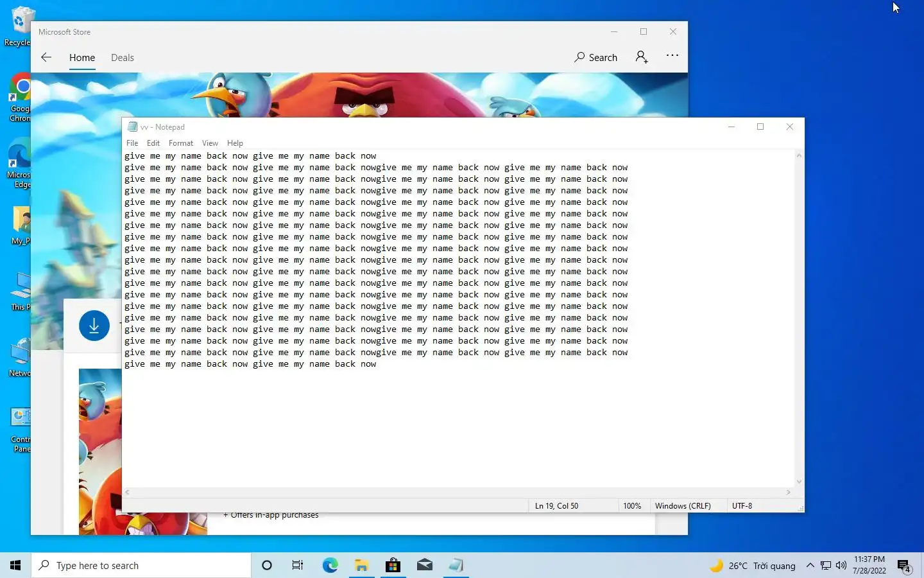Select the This PC desktop icon

point(21,292)
